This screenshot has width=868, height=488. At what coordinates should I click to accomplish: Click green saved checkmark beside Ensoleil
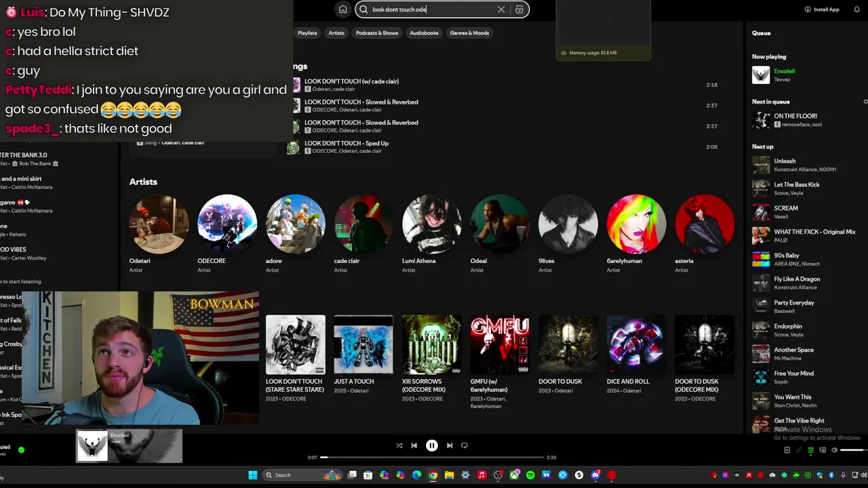coord(21,449)
